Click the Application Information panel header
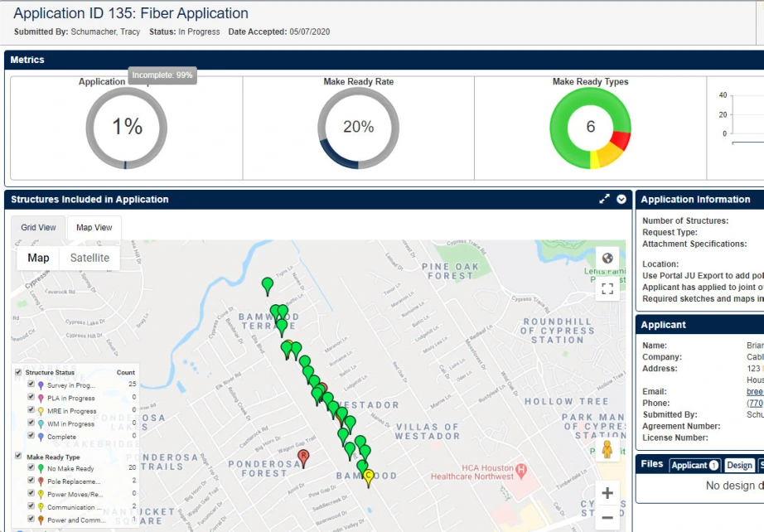The image size is (764, 532). pyautogui.click(x=699, y=199)
